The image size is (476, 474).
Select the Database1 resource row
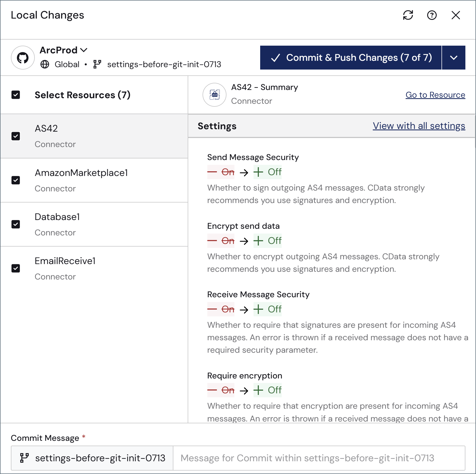click(x=94, y=225)
